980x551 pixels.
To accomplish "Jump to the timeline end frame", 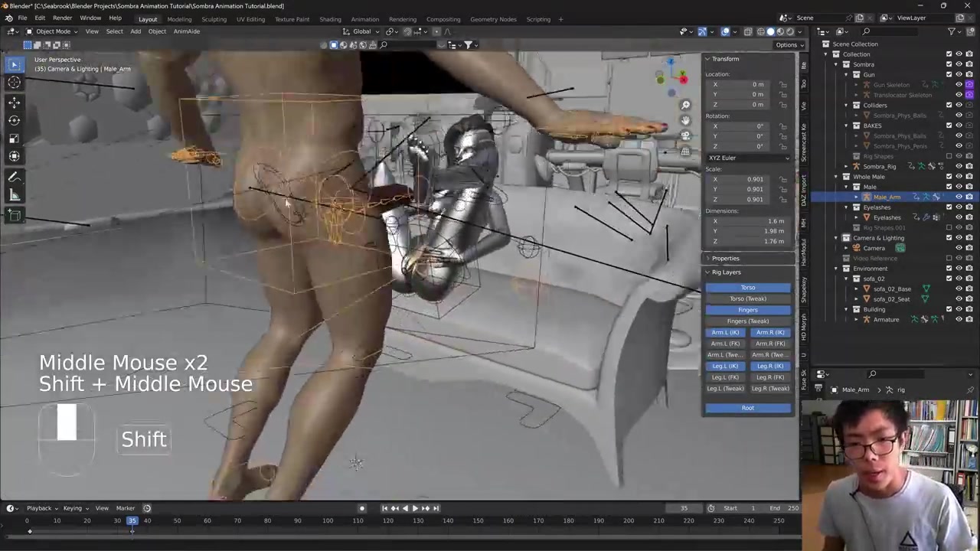I will [x=436, y=508].
